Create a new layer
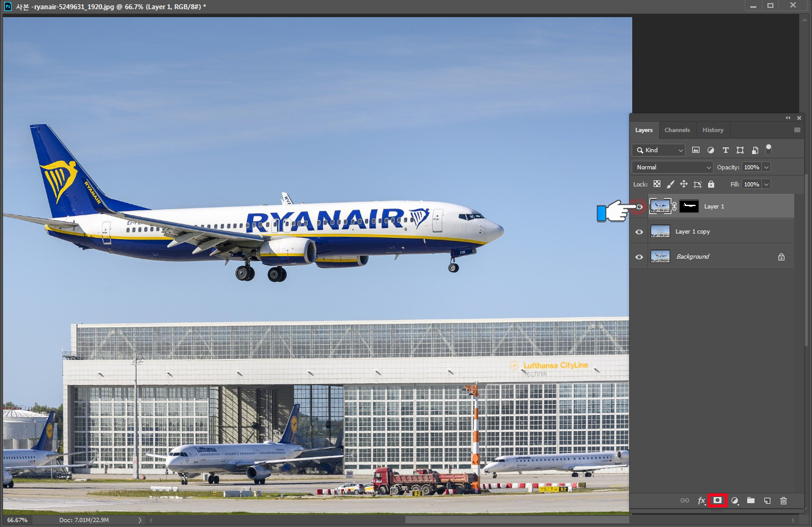Viewport: 812px width, 527px height. coord(767,501)
